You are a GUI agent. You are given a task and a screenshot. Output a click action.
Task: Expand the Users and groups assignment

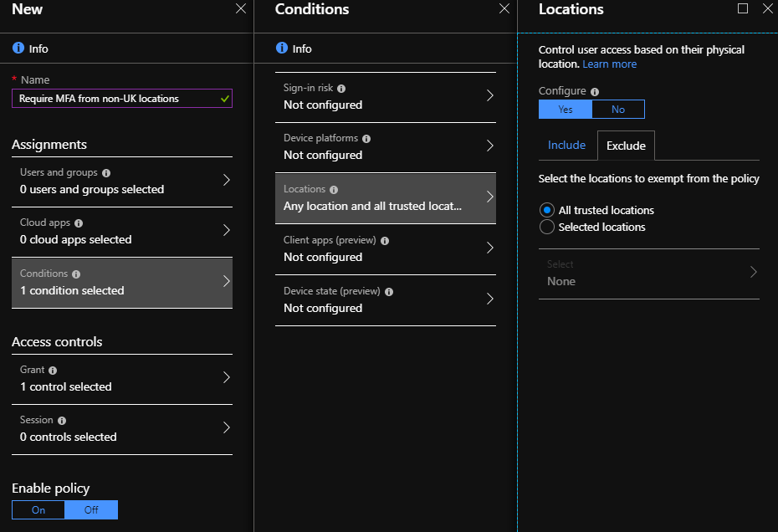click(x=121, y=182)
